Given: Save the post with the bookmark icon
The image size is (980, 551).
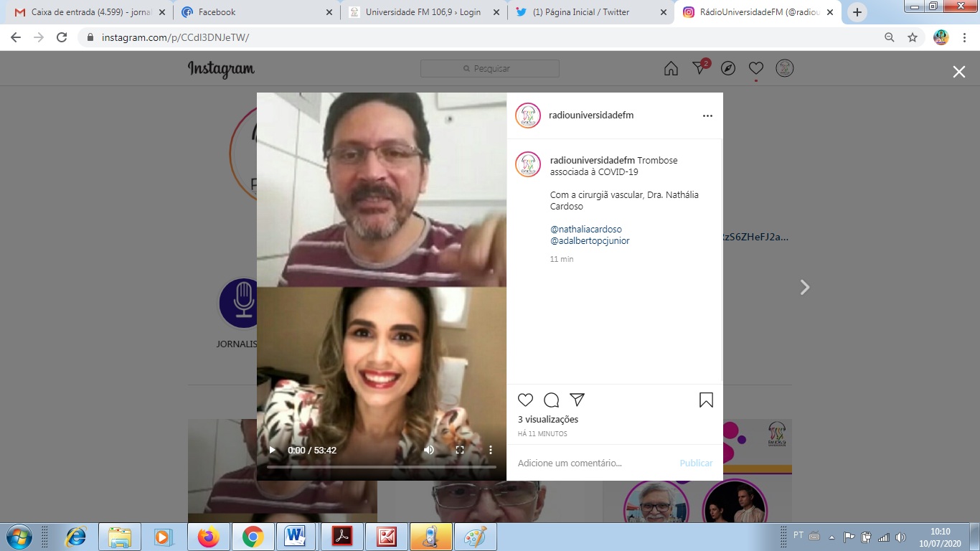Looking at the screenshot, I should pyautogui.click(x=706, y=400).
